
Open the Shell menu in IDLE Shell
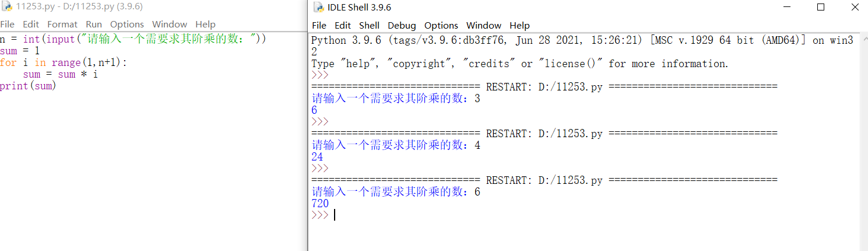pyautogui.click(x=369, y=26)
